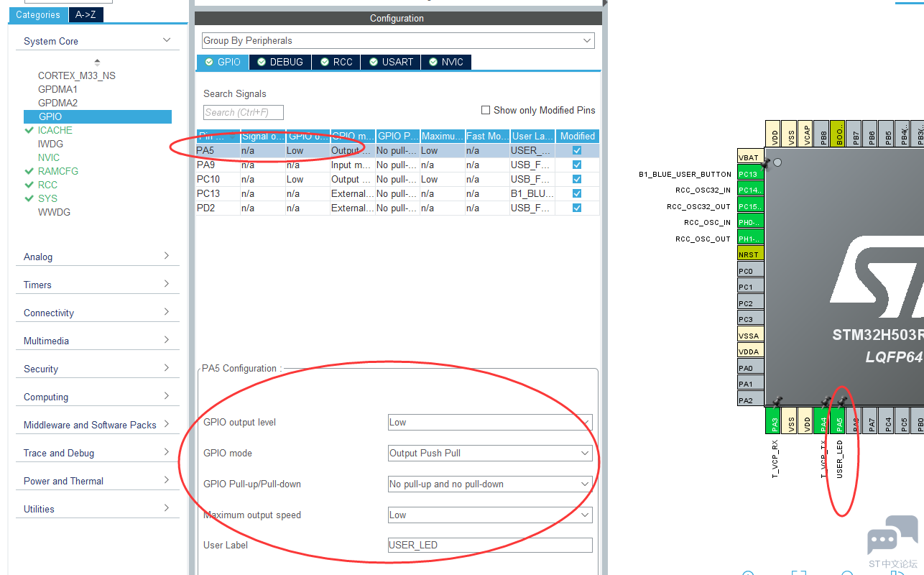Toggle Modified checkbox in PA5 row
The image size is (924, 575).
577,151
